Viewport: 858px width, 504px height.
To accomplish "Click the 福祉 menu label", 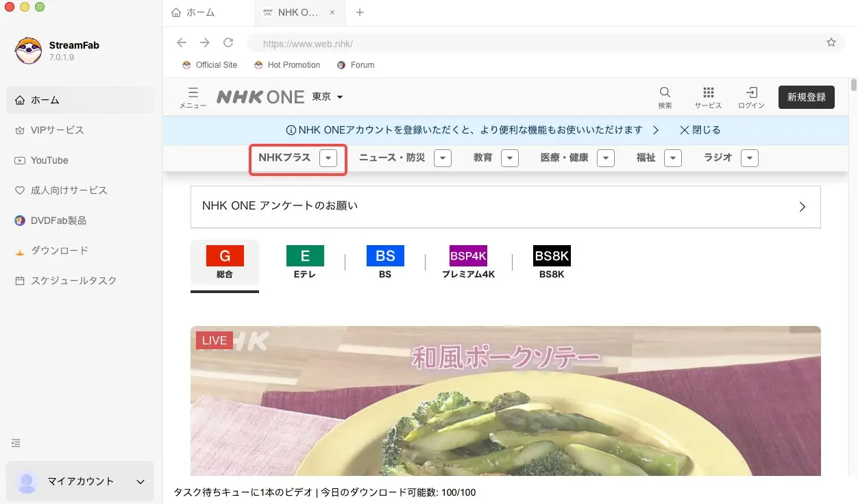I will [646, 157].
